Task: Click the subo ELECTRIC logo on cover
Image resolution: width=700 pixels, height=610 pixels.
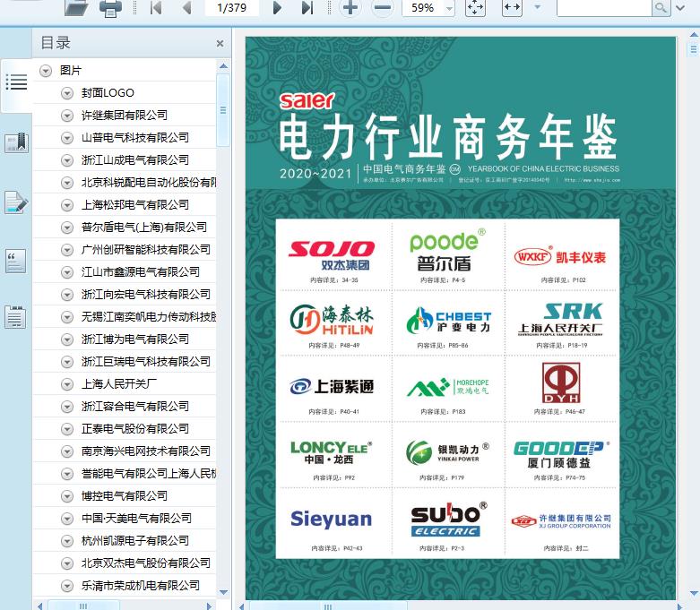Action: pyautogui.click(x=448, y=519)
